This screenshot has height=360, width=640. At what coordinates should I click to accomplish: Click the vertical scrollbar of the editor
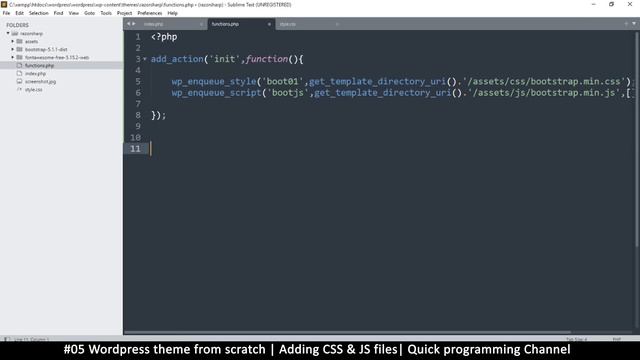click(x=637, y=139)
